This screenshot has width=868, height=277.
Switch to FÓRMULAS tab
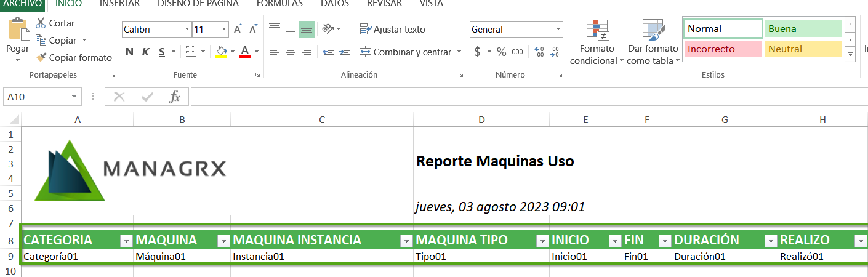[279, 4]
